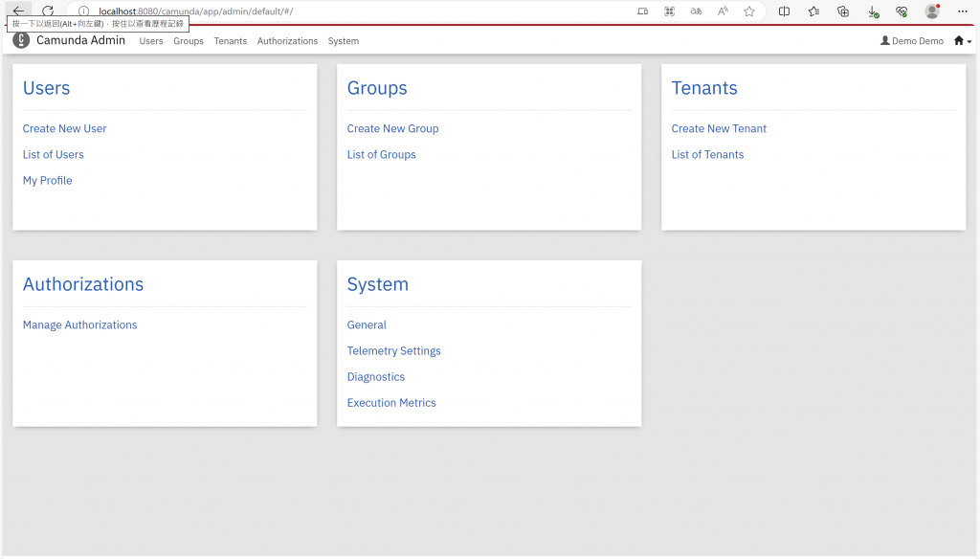This screenshot has width=980, height=559.
Task: Open List of Users link
Action: tap(54, 154)
